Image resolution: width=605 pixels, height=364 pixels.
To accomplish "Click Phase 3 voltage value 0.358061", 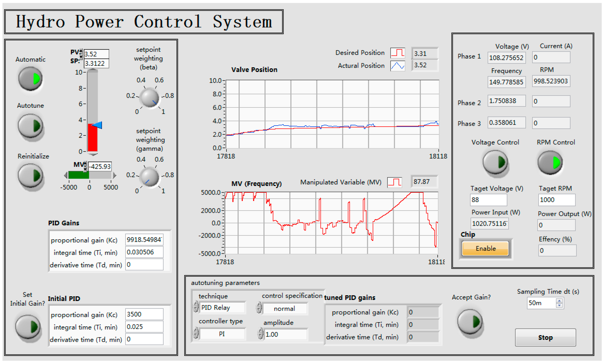I will click(506, 123).
